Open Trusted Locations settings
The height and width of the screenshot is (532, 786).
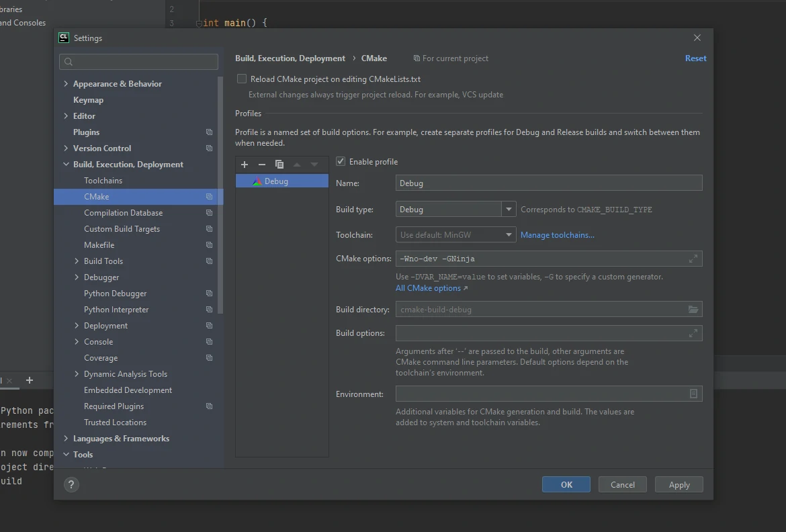point(116,423)
